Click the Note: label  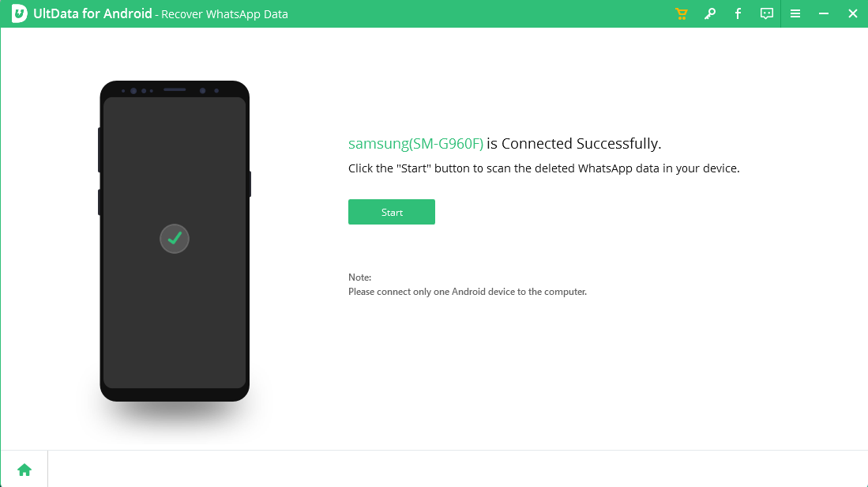click(x=360, y=277)
